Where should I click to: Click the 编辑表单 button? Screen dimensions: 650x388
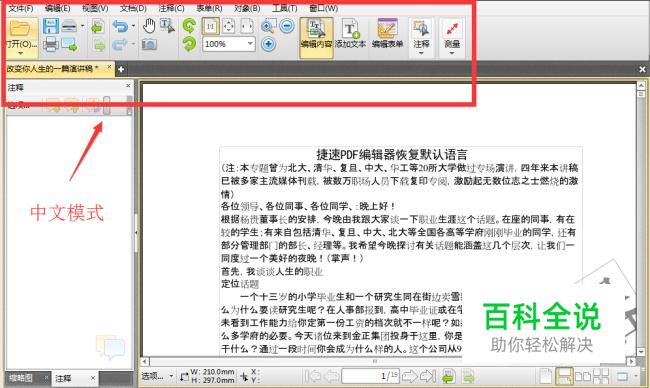(387, 34)
